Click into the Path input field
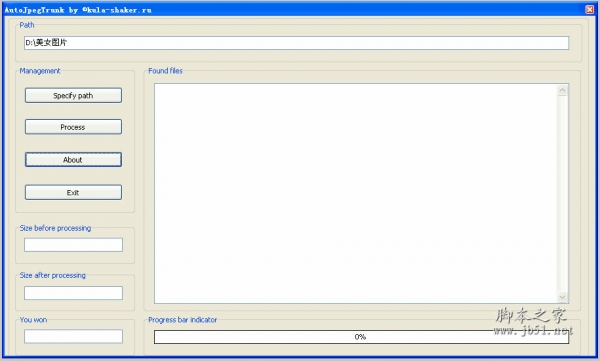This screenshot has width=600, height=361. tap(296, 43)
